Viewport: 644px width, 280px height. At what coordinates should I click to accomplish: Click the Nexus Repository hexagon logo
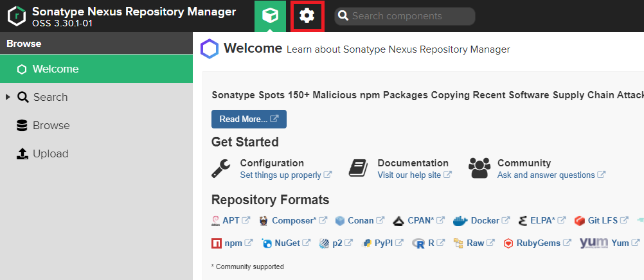coord(17,16)
